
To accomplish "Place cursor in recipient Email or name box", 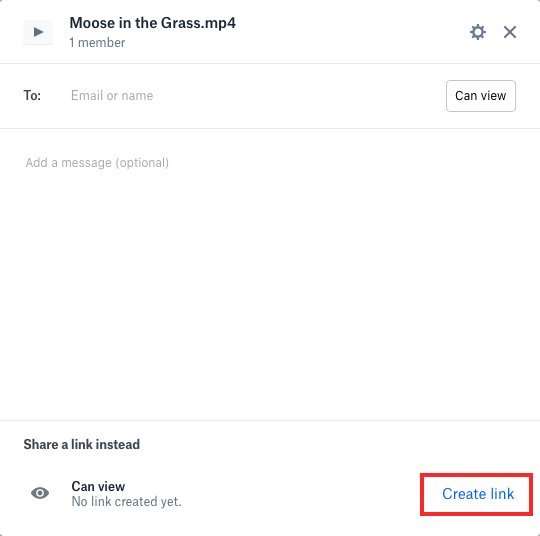I will coord(253,96).
